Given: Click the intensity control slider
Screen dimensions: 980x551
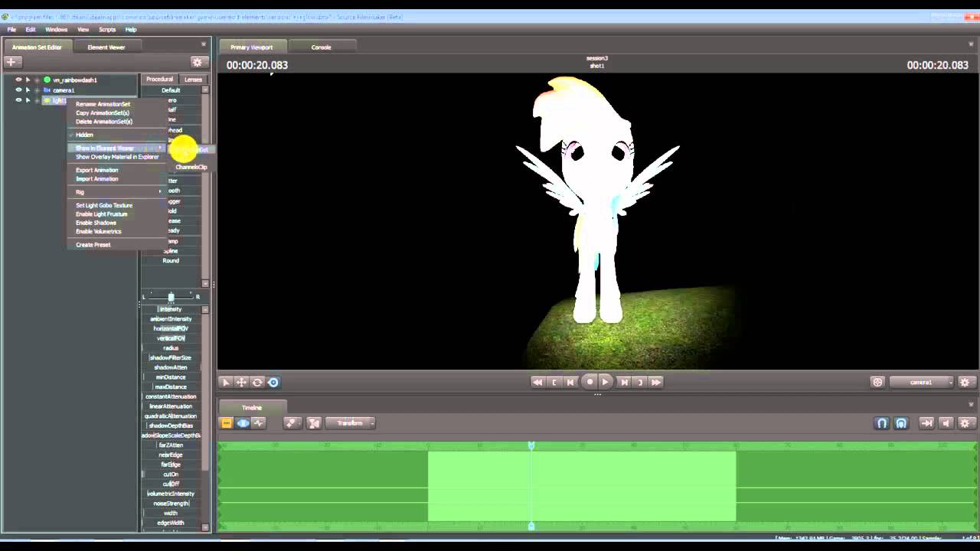Looking at the screenshot, I should [171, 309].
